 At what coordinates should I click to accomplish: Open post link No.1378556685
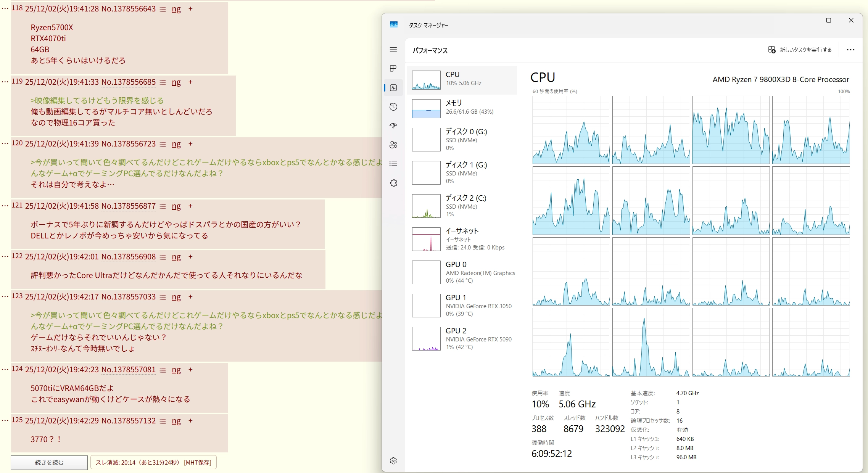(x=128, y=82)
